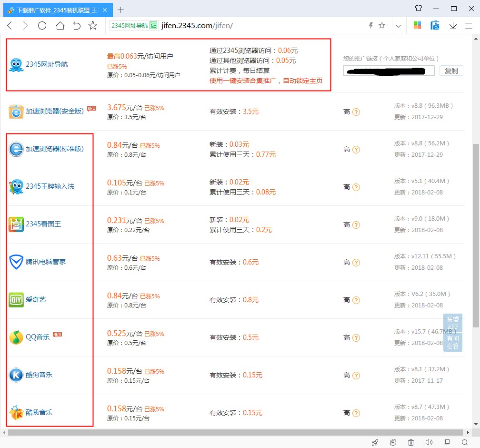
Task: Click the 复制 copy button
Action: [451, 71]
